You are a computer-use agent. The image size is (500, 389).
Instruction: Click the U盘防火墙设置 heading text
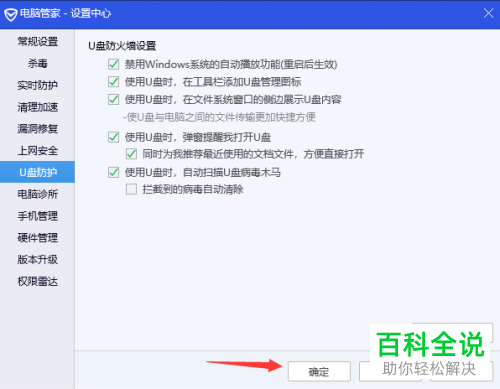(122, 46)
